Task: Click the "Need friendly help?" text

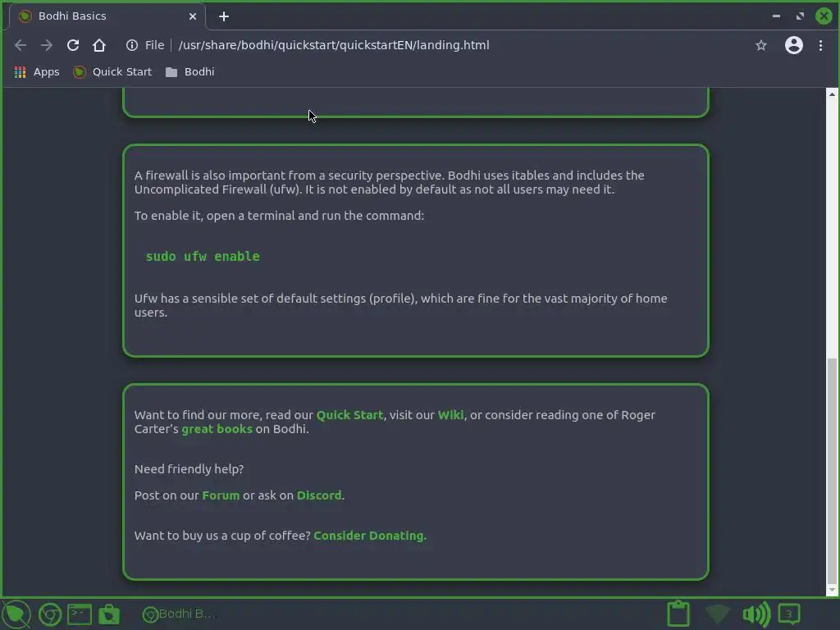Action: tap(189, 469)
